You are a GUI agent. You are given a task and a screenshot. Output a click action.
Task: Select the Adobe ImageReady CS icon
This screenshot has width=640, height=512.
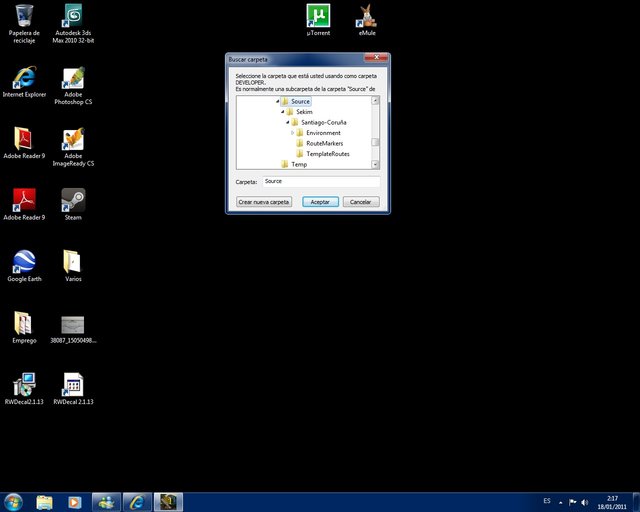pyautogui.click(x=72, y=140)
